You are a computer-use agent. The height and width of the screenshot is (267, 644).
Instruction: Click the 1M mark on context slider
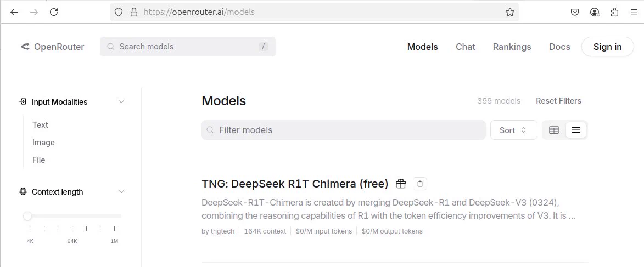[115, 241]
